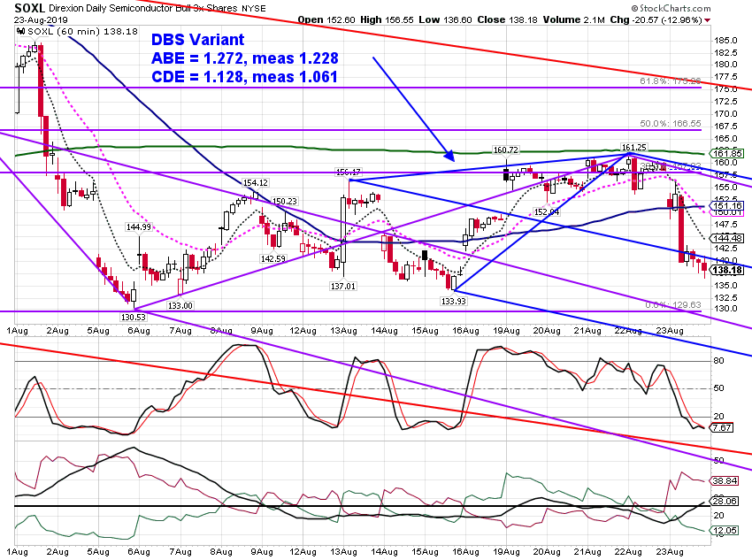
Task: Click the Chg -20.57 (-12.96%) reading
Action: [656, 19]
